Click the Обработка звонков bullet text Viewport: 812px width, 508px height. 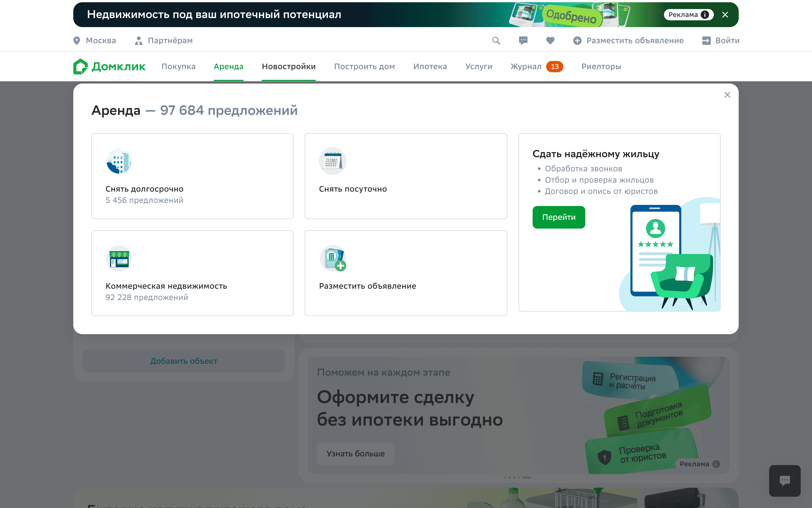584,169
